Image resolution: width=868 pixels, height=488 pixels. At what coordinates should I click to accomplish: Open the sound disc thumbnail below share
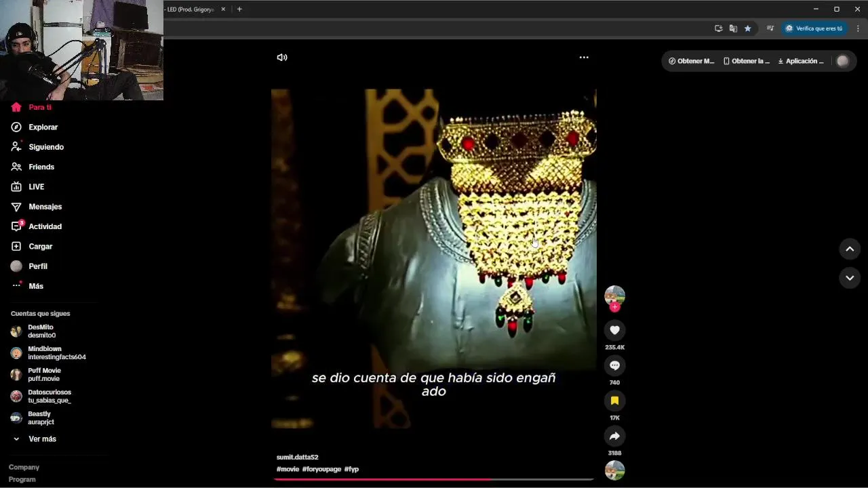(614, 470)
